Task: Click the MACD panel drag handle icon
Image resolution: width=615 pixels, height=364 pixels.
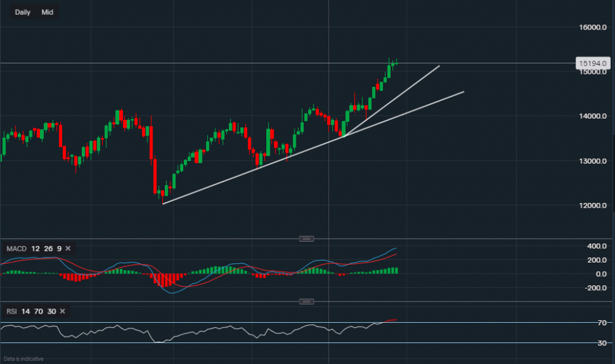Action: [x=306, y=239]
